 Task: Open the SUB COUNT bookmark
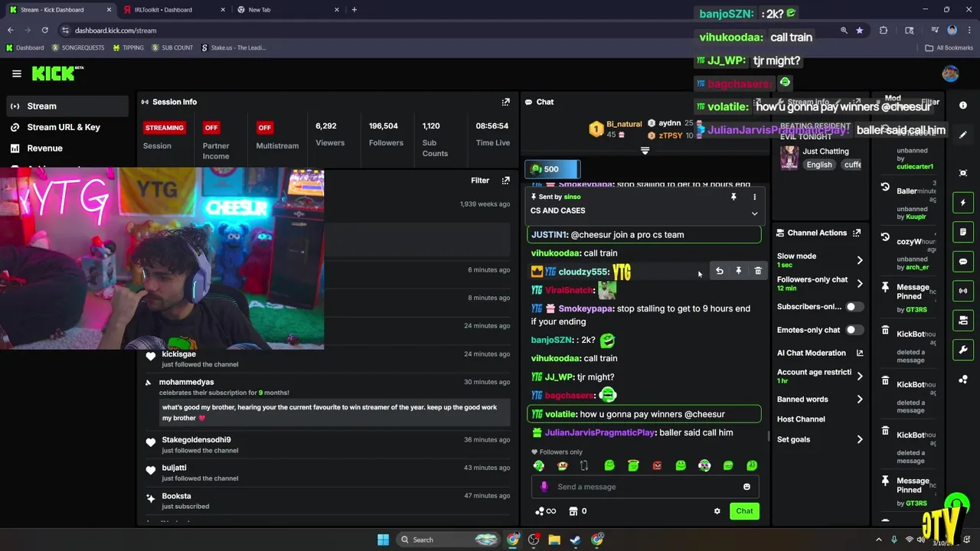pos(172,47)
